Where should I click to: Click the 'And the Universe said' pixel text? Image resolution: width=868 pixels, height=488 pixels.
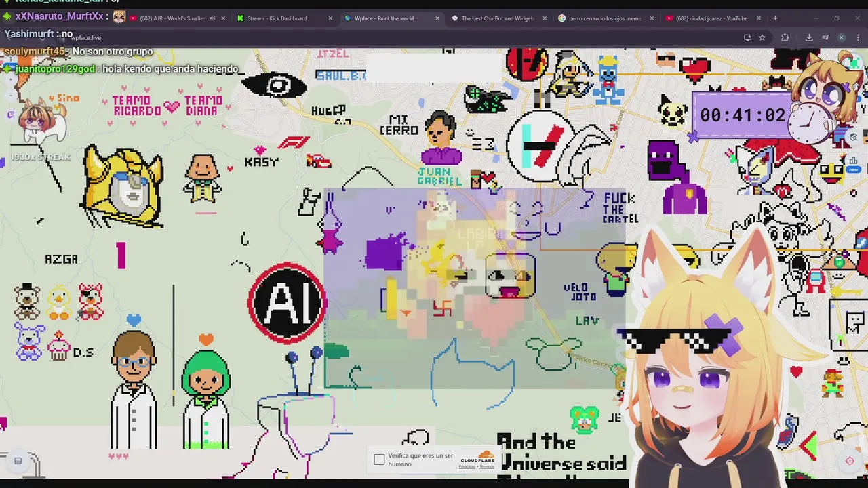[561, 453]
